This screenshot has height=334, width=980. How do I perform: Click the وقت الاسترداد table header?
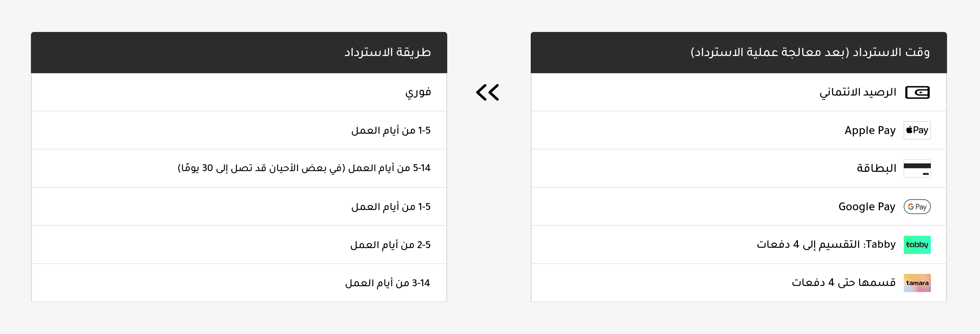point(739,53)
